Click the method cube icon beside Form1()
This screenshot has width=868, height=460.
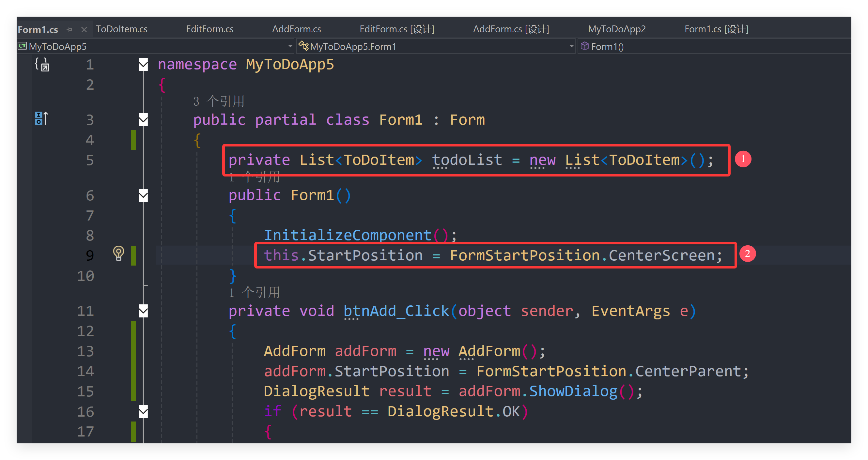(x=585, y=46)
